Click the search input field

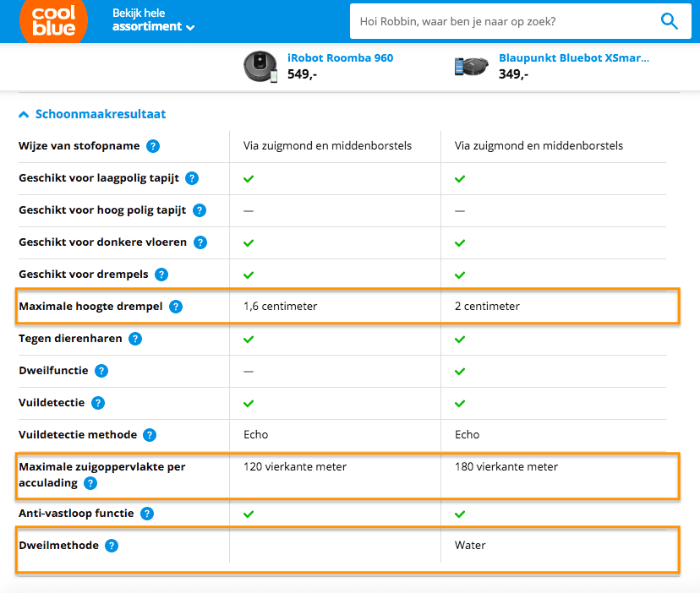[521, 21]
